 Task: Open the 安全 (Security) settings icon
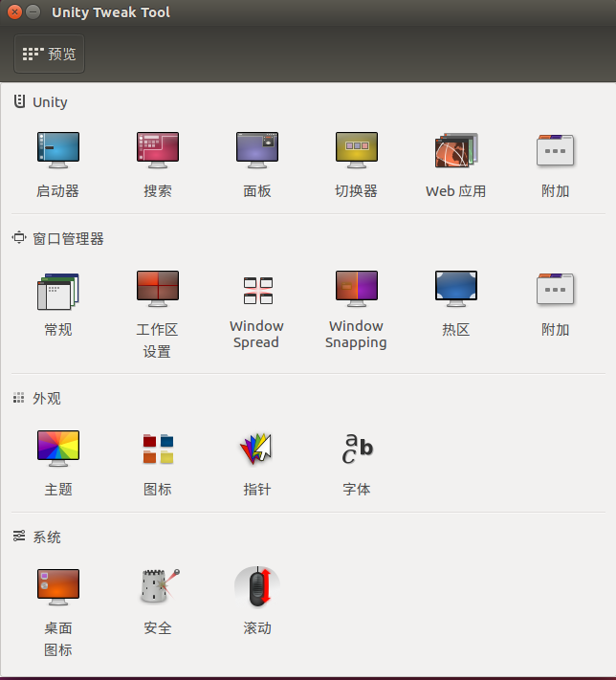[x=158, y=587]
